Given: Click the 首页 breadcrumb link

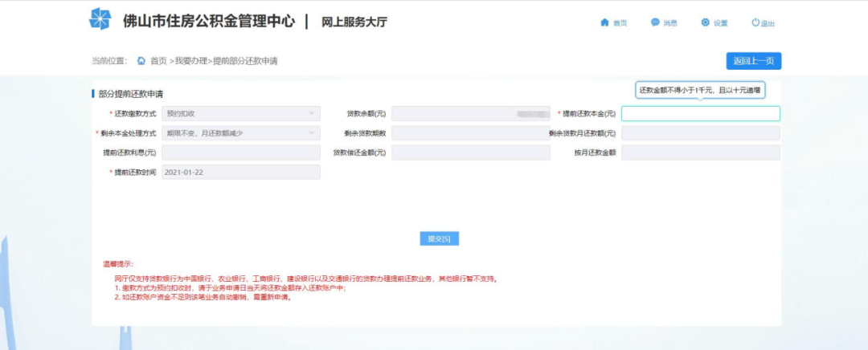Looking at the screenshot, I should (158, 61).
